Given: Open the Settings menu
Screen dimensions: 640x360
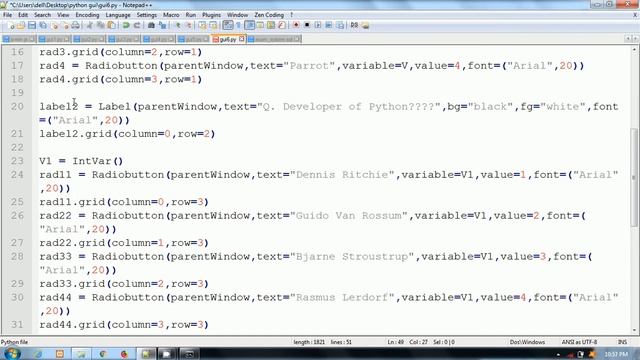Looking at the screenshot, I should [147, 15].
